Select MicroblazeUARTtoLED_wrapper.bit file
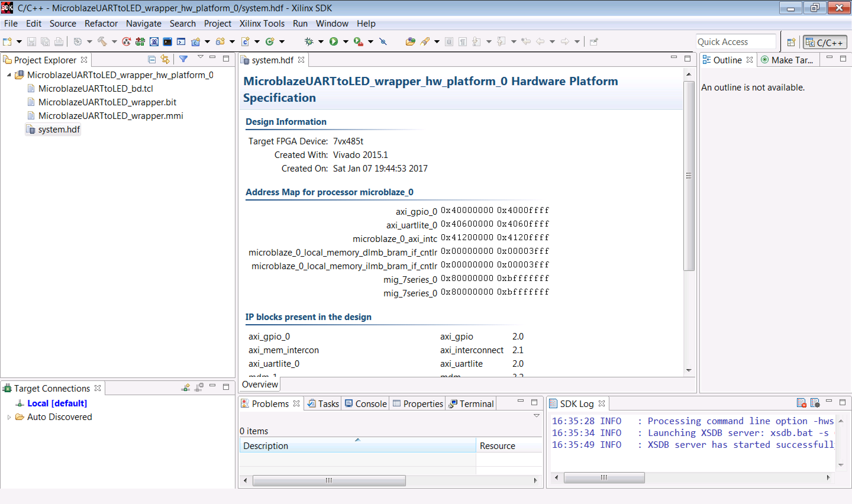Viewport: 852px width, 504px height. point(107,102)
